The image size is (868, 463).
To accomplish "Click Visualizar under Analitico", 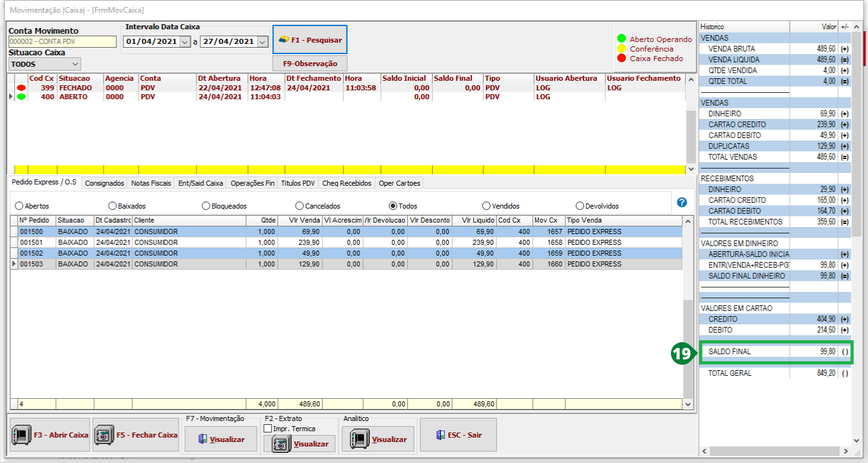I will 378,439.
